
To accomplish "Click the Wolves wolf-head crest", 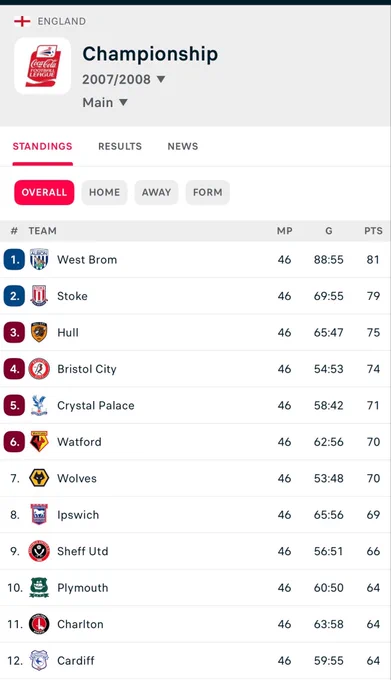I will [x=39, y=478].
